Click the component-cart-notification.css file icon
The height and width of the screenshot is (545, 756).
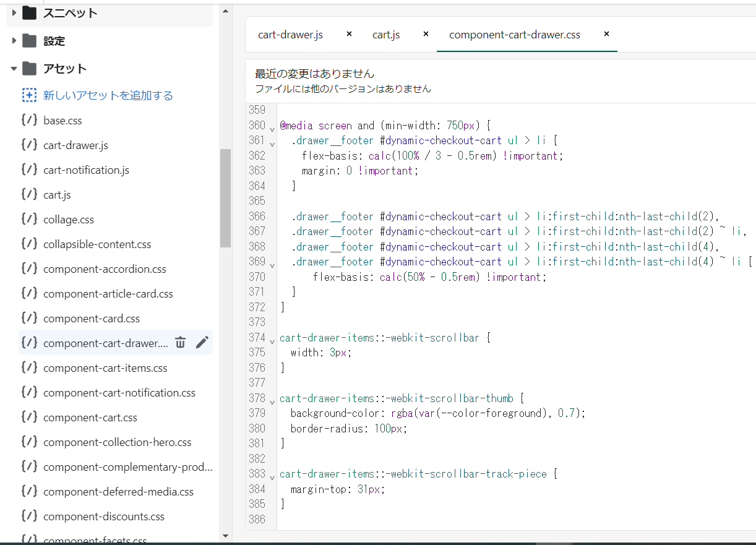[29, 392]
